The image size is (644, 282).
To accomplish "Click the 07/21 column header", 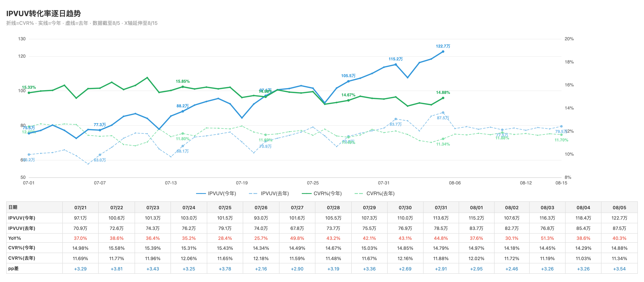I will [x=80, y=207].
